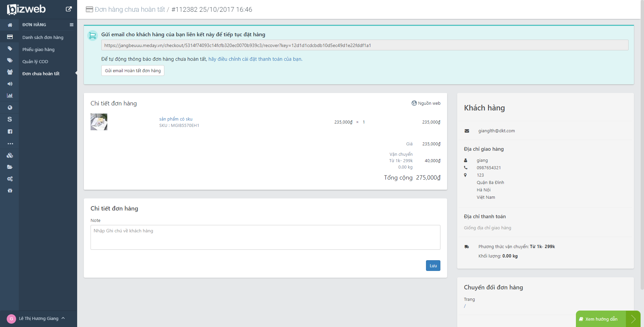Image resolution: width=644 pixels, height=327 pixels.
Task: Click the apps cubes icon in sidebar
Action: pyautogui.click(x=10, y=155)
